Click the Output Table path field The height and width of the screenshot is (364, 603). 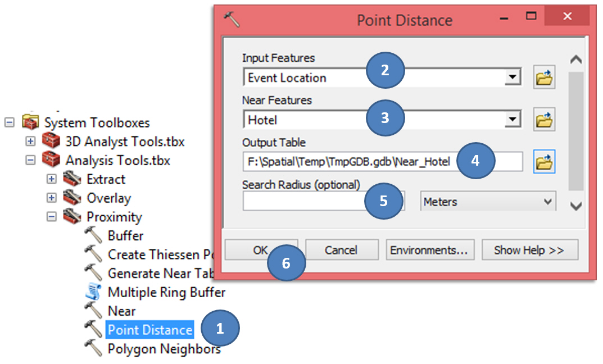point(383,162)
